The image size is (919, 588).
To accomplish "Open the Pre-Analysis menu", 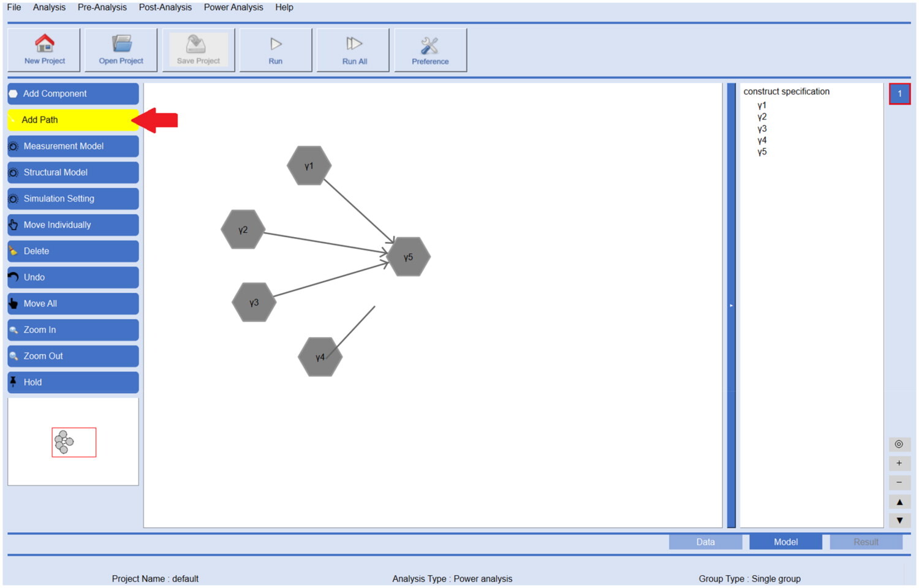I will pyautogui.click(x=102, y=7).
